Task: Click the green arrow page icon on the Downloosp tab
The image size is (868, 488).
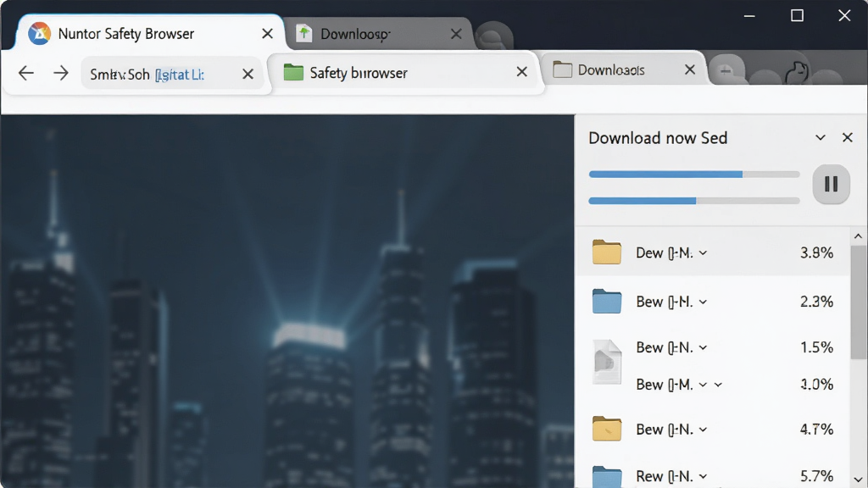Action: [304, 34]
